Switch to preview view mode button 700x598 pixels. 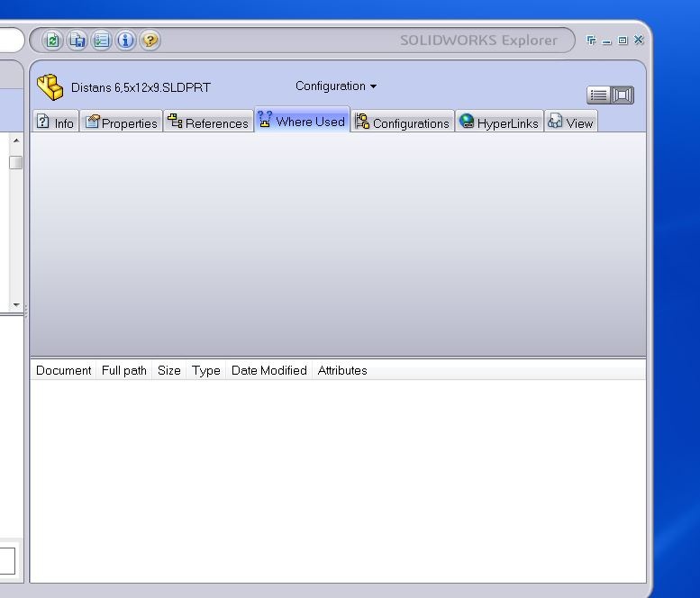point(623,95)
